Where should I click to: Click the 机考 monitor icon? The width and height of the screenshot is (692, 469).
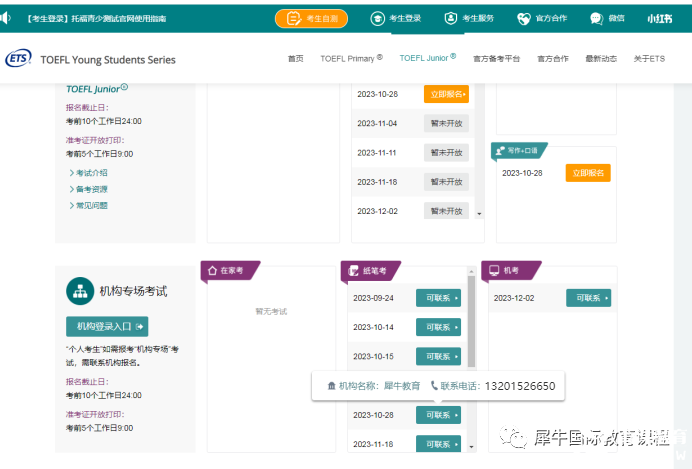[494, 270]
